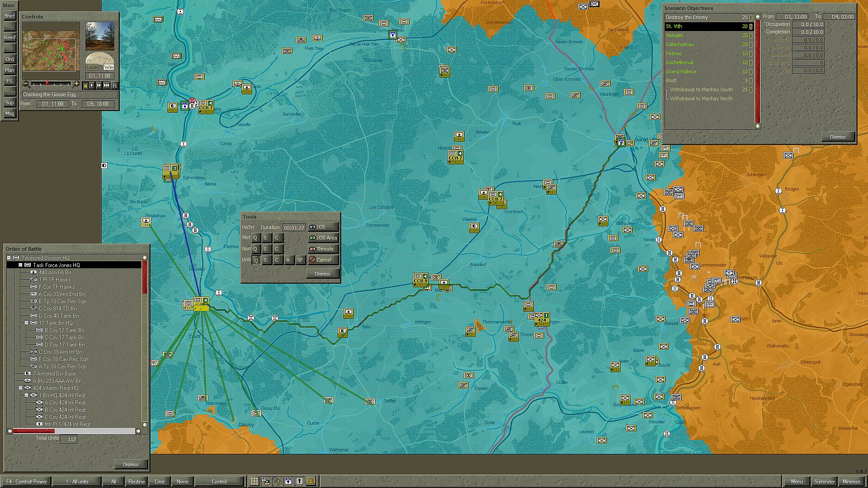Viewport: 868px width, 488px height.
Task: Show Threats with red eye tool
Action: pos(323,249)
